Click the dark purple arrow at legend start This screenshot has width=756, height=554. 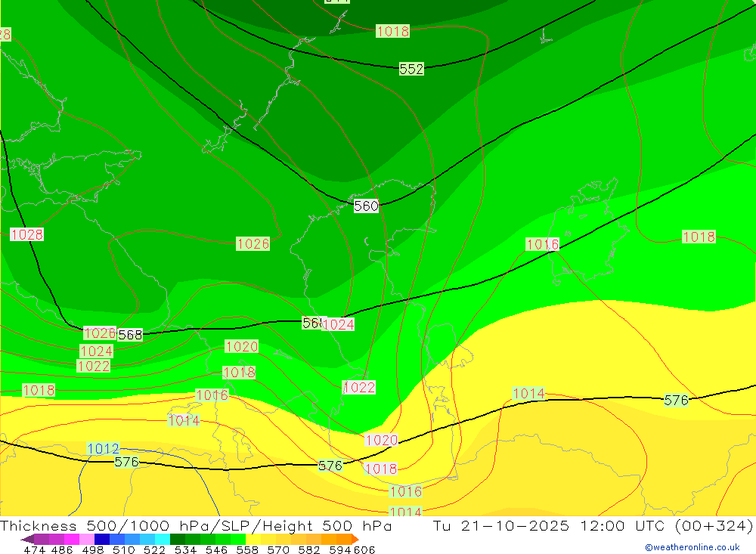[x=27, y=539]
